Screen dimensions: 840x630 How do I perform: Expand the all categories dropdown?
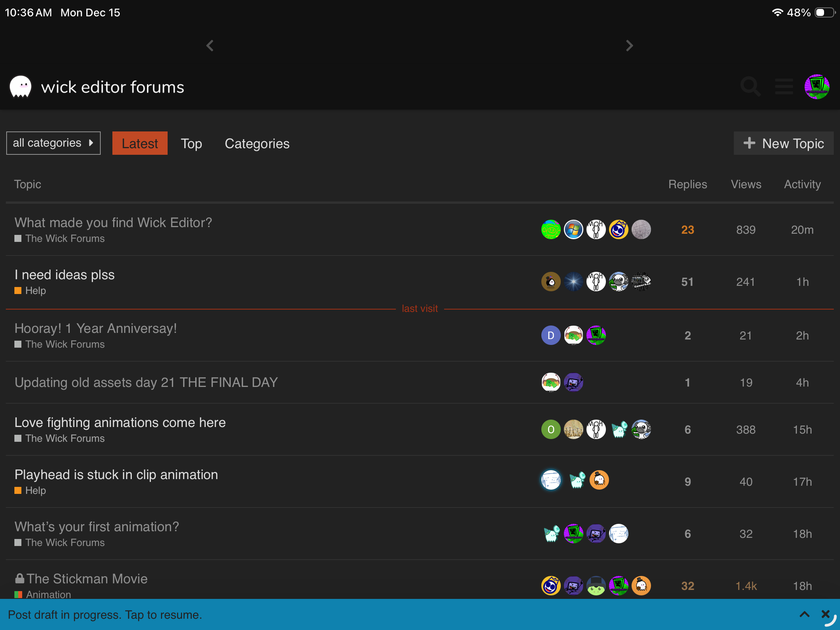pos(53,143)
